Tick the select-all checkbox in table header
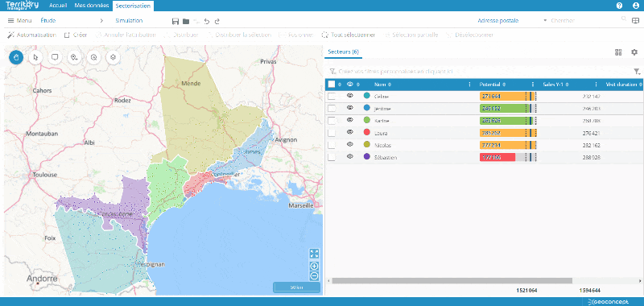Image resolution: width=644 pixels, height=306 pixels. point(332,85)
